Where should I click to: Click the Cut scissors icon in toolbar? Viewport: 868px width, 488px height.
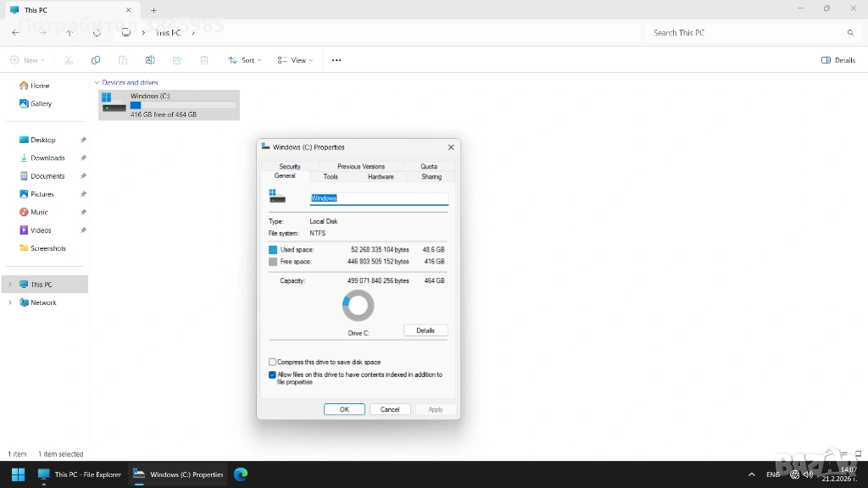[69, 60]
